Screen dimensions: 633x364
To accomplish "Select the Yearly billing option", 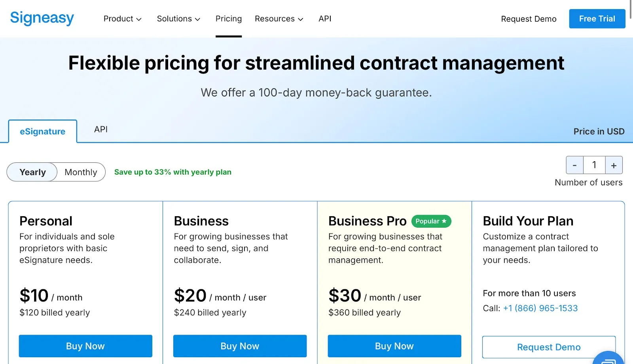I will tap(32, 172).
